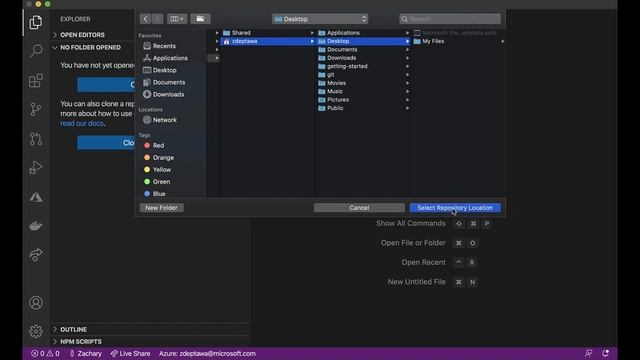Open the Docker view icon

pos(36,226)
